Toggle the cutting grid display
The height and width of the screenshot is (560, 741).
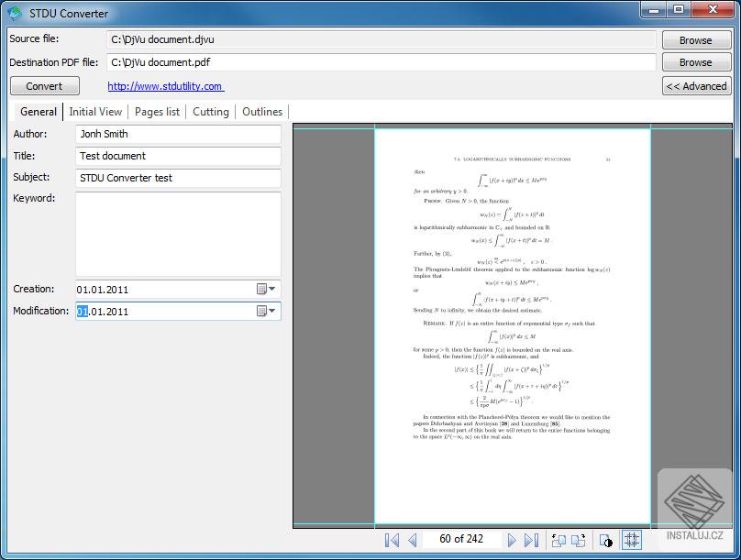(632, 540)
